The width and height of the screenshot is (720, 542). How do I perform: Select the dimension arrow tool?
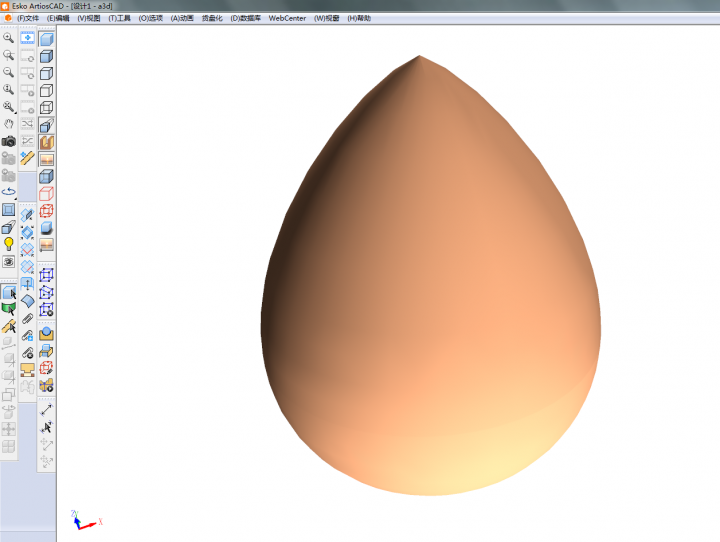(46, 410)
